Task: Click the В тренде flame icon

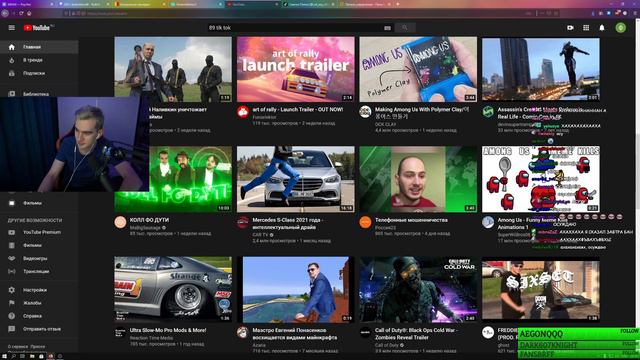Action: tap(11, 60)
